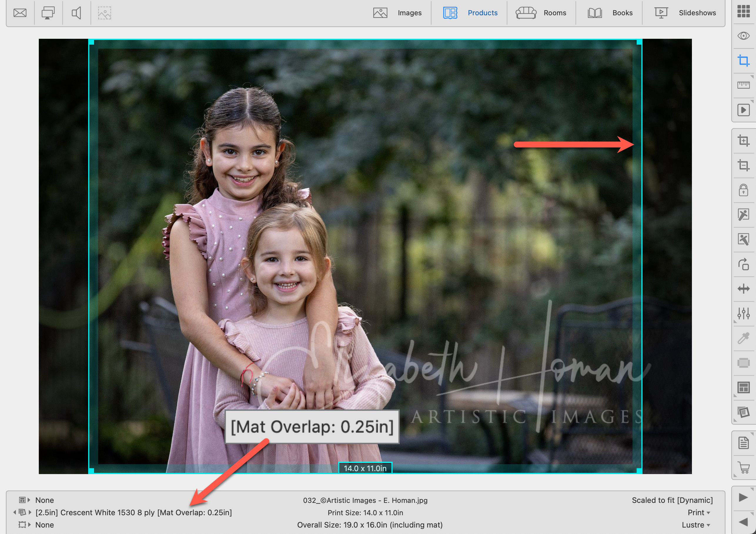756x534 pixels.
Task: Click the rotate image icon
Action: click(x=743, y=264)
